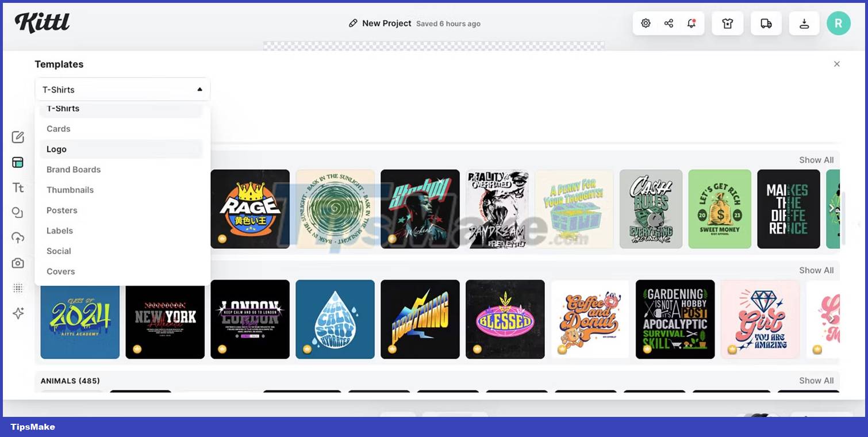Screen dimensions: 868x437
Task: Open the Rage crown template thumbnail
Action: tap(250, 209)
